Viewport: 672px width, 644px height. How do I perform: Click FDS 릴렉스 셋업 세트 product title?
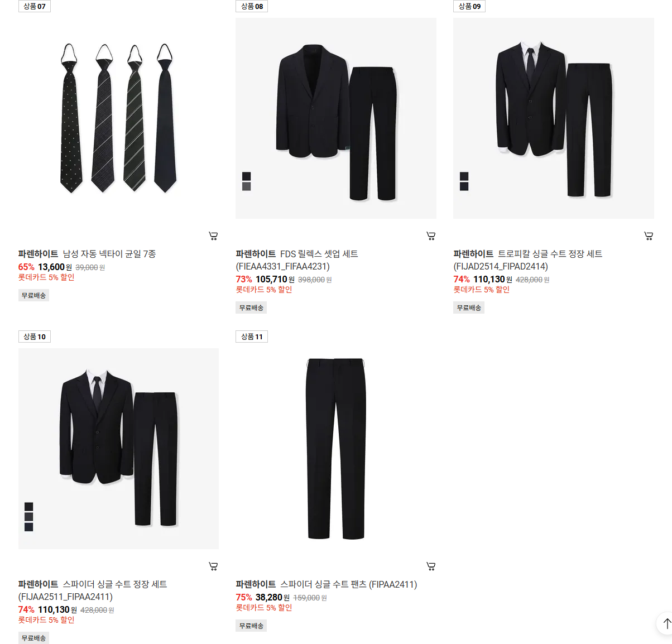click(297, 260)
